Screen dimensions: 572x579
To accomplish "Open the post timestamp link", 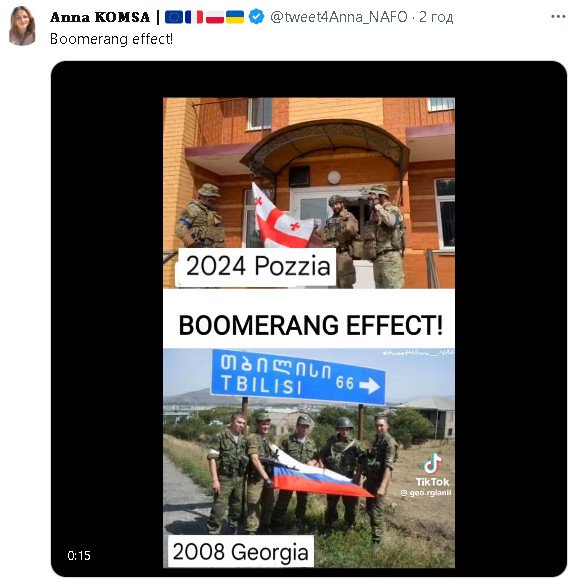I will coord(436,17).
